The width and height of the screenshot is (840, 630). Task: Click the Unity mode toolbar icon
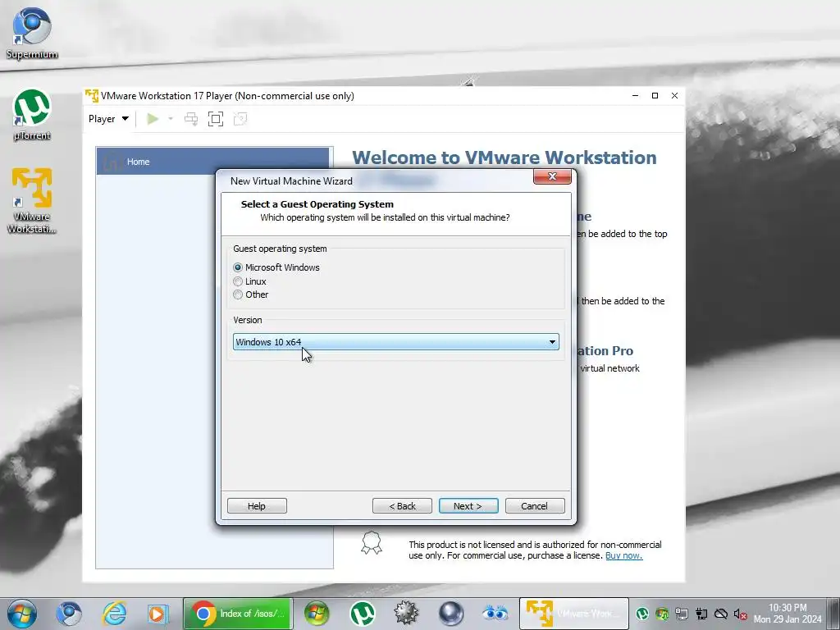tap(240, 119)
